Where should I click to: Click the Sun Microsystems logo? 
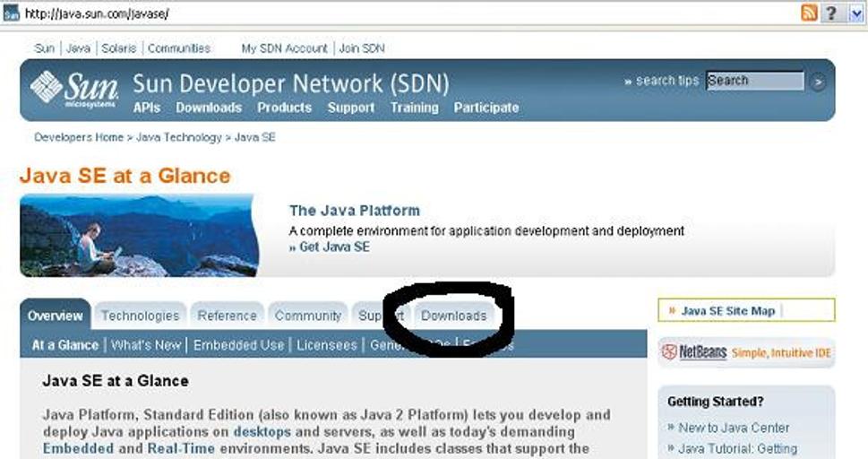[73, 89]
